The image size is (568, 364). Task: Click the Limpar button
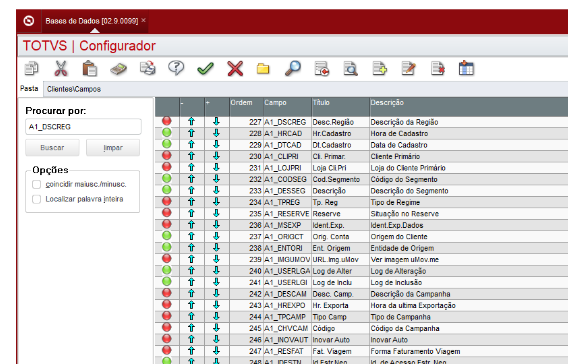click(113, 148)
